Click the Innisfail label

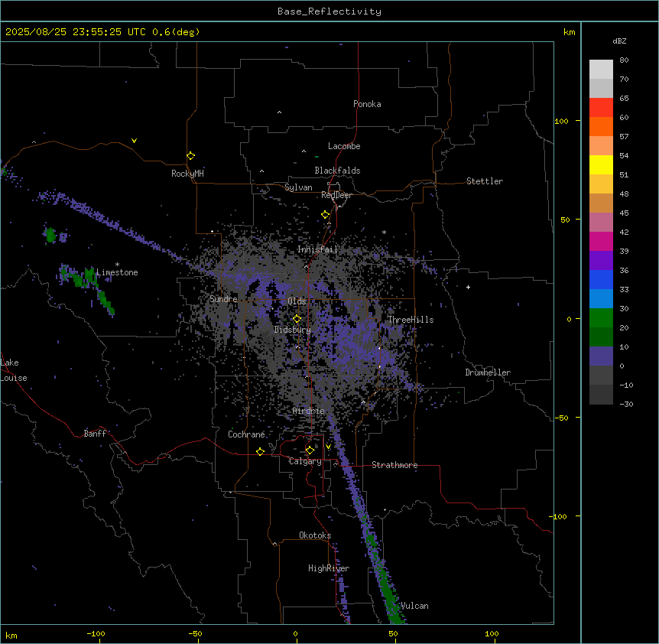[x=317, y=249]
